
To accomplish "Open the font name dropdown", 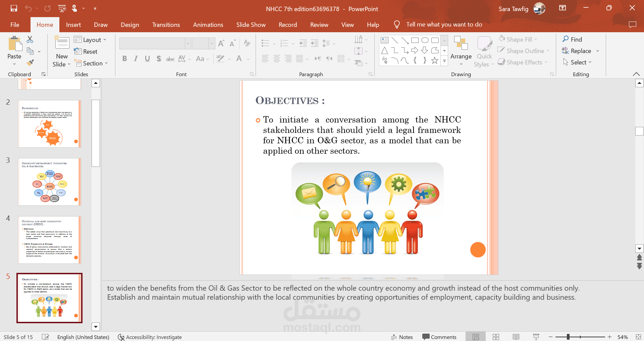I will [x=188, y=43].
